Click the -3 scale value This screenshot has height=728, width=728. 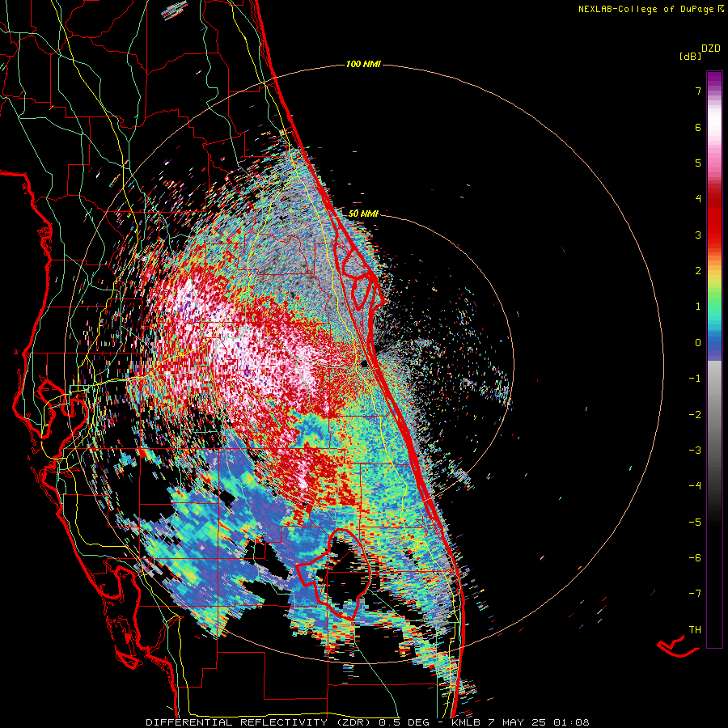click(x=695, y=451)
